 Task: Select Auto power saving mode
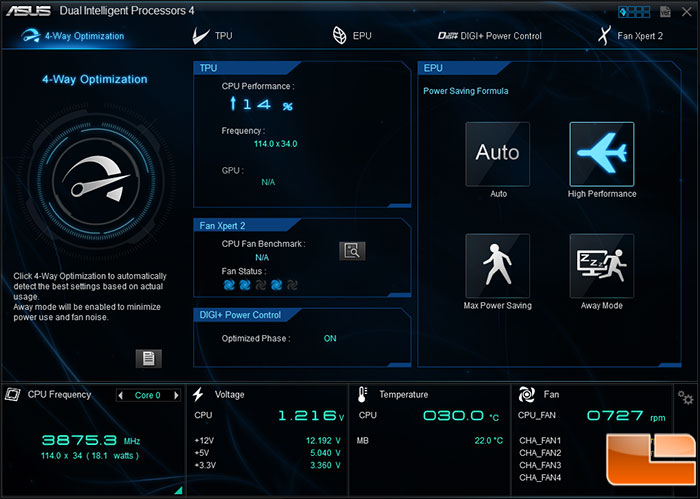pos(497,154)
